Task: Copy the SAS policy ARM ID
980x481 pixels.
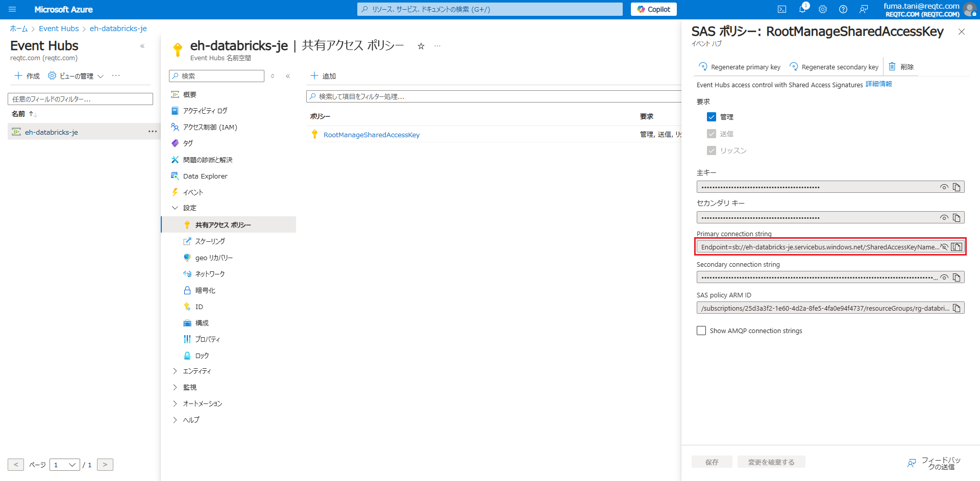Action: [957, 308]
